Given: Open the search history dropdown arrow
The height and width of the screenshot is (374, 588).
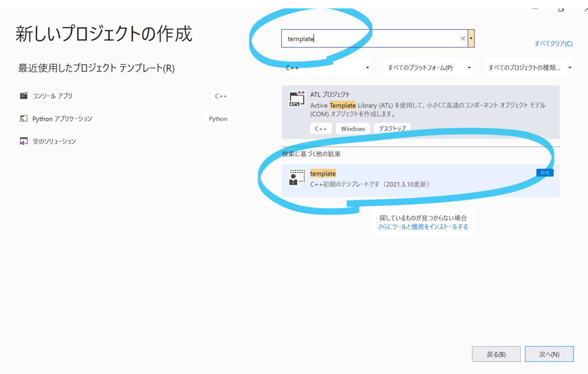Looking at the screenshot, I should 471,38.
